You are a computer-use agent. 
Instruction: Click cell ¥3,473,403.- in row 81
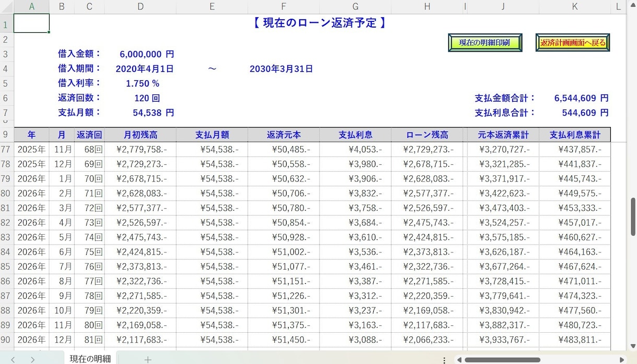(503, 208)
